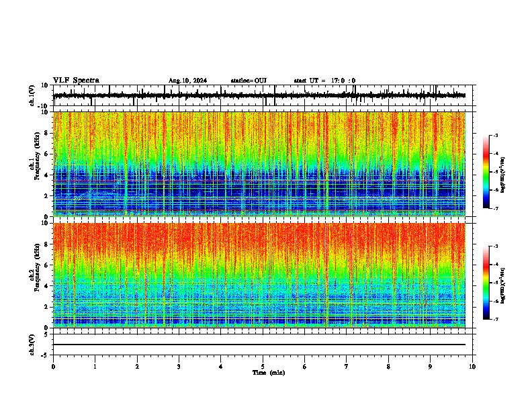The width and height of the screenshot is (532, 411).
Task: Pick the ch.2 spectrogram color scale bar
Action: pos(486,283)
